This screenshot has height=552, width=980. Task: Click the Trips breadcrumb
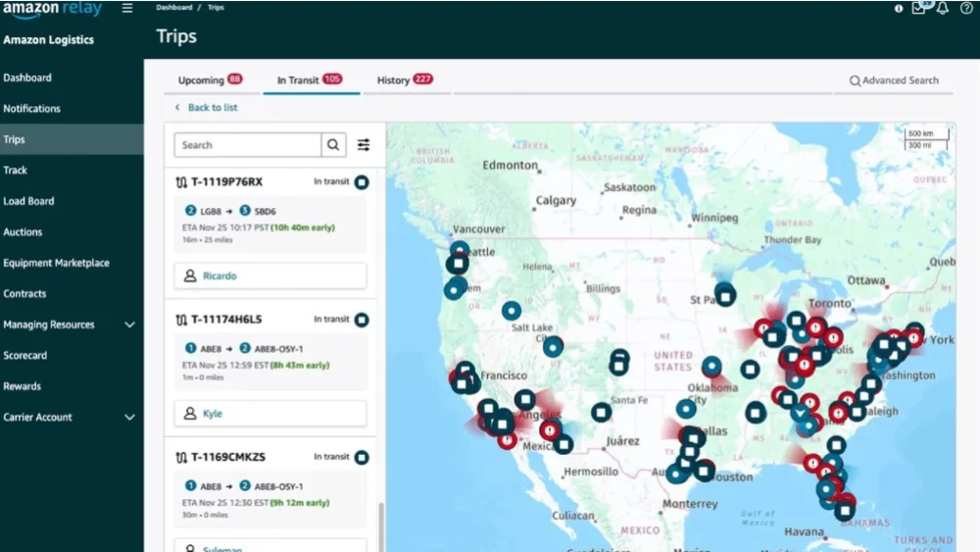click(x=216, y=8)
